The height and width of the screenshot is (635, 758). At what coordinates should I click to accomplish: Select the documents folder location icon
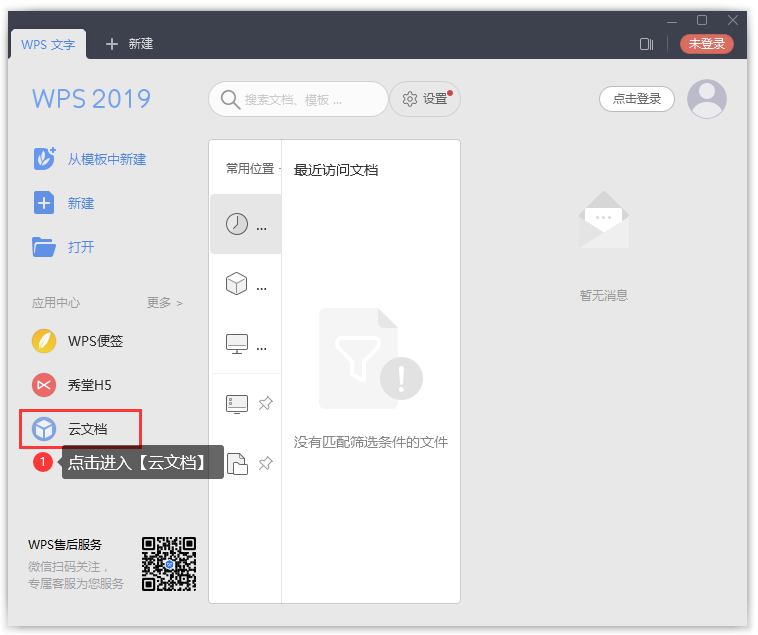pos(237,464)
